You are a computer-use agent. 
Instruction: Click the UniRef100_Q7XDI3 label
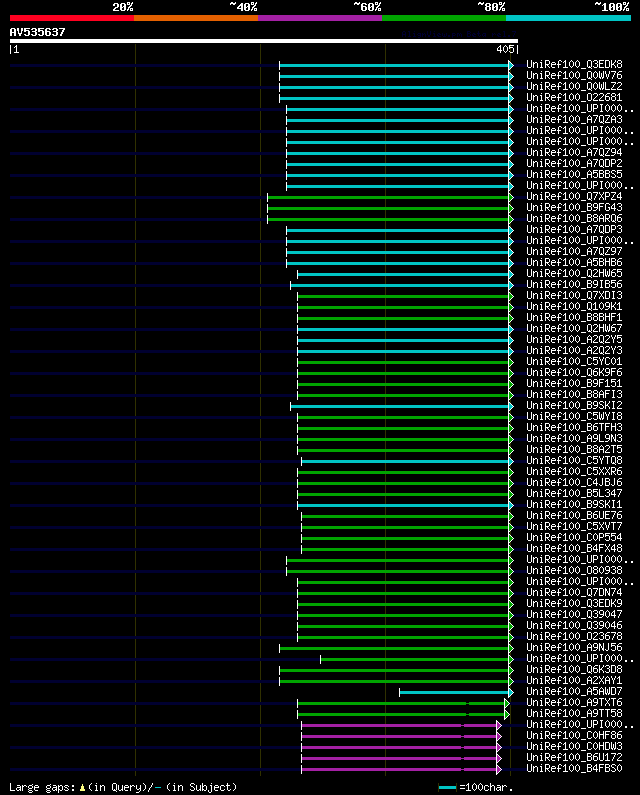click(x=574, y=296)
